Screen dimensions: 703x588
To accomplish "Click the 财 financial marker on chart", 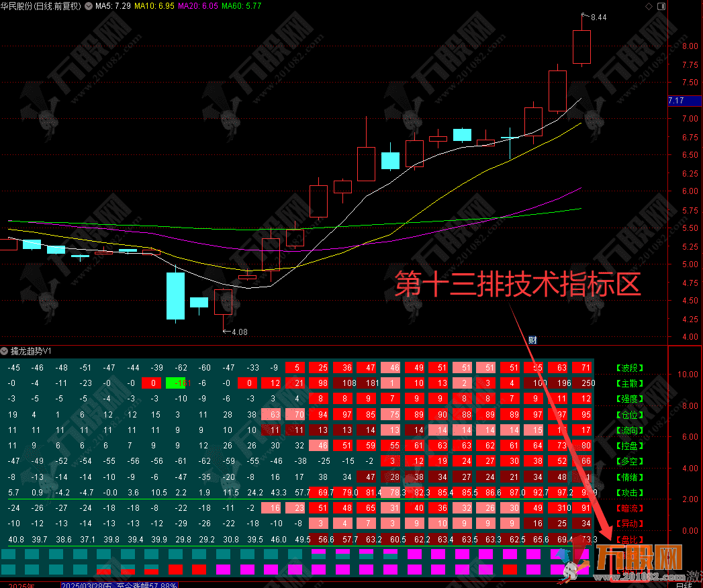I will coord(532,340).
